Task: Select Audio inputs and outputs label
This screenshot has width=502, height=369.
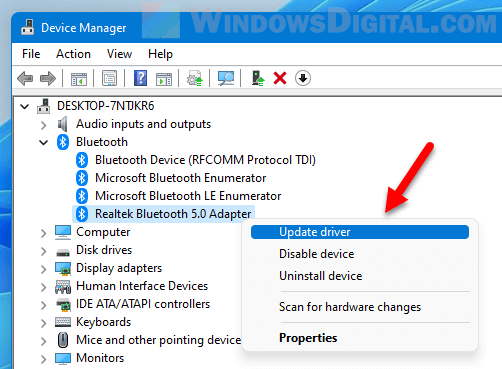Action: point(143,124)
